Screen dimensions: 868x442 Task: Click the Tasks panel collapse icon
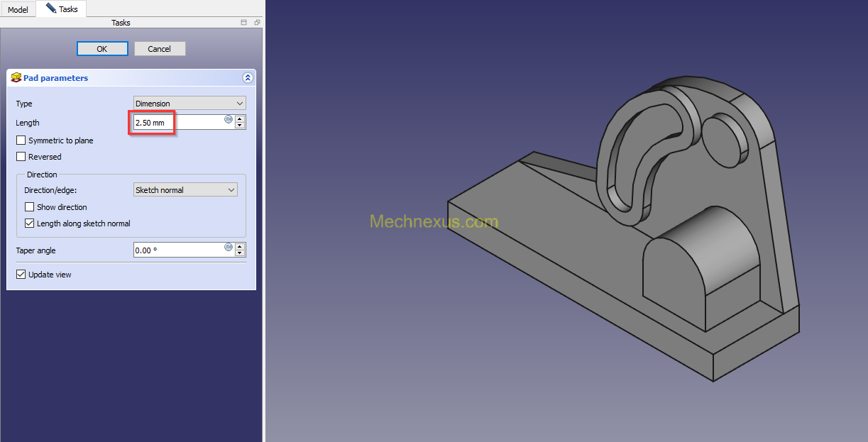point(244,23)
